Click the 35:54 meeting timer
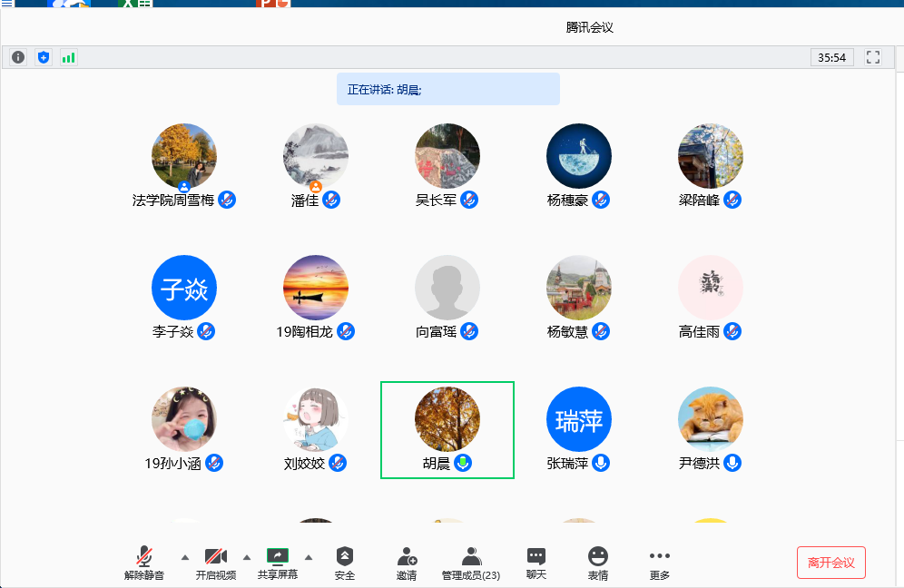This screenshot has height=588, width=904. click(832, 58)
